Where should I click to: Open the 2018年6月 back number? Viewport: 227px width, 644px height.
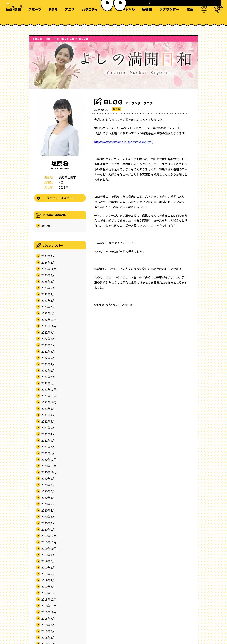[x=48, y=637]
